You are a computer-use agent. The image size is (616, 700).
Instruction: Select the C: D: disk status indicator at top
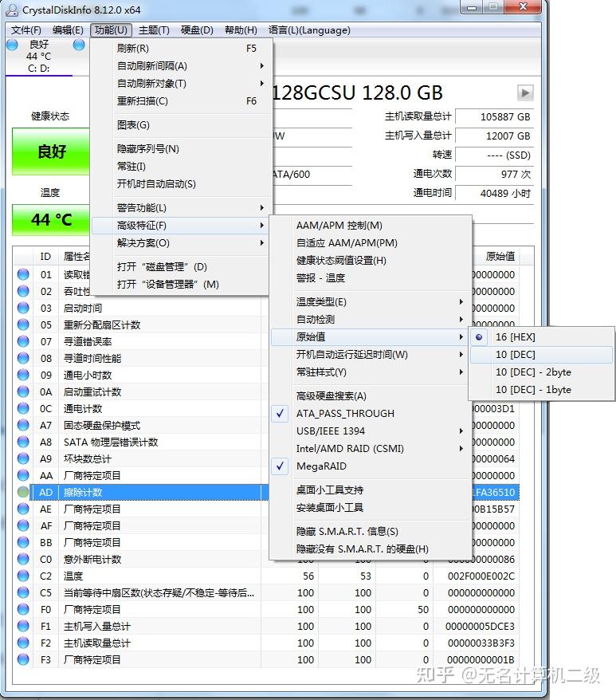click(x=38, y=57)
